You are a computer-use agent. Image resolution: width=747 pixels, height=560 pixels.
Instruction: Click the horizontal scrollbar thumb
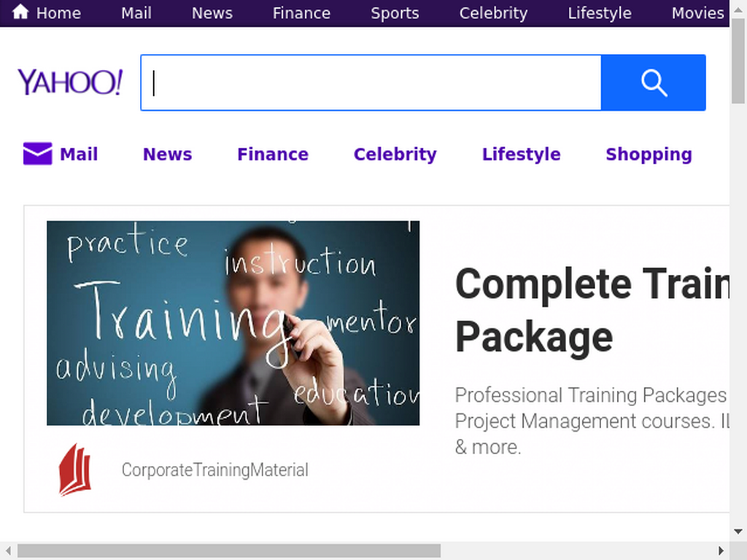coord(229,551)
